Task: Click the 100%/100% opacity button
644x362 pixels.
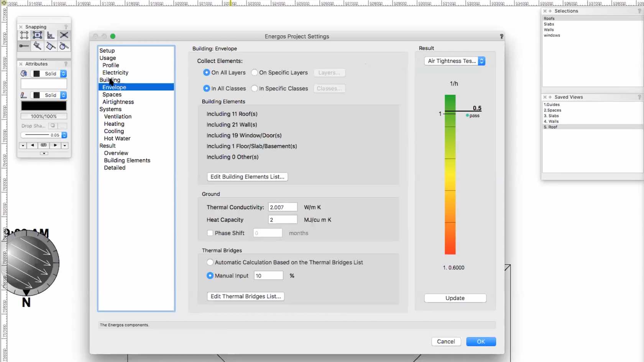Action: pyautogui.click(x=44, y=116)
